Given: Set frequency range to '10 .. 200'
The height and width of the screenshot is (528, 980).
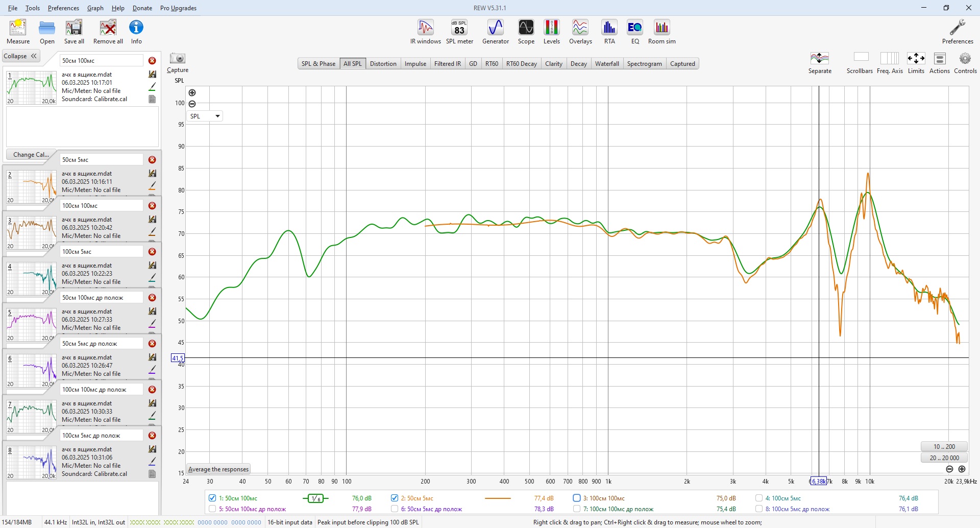Looking at the screenshot, I should pos(944,447).
